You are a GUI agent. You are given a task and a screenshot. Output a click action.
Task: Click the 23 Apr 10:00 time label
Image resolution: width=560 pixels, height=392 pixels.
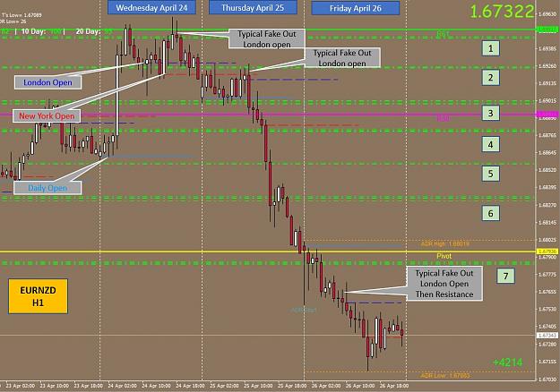click(x=55, y=386)
